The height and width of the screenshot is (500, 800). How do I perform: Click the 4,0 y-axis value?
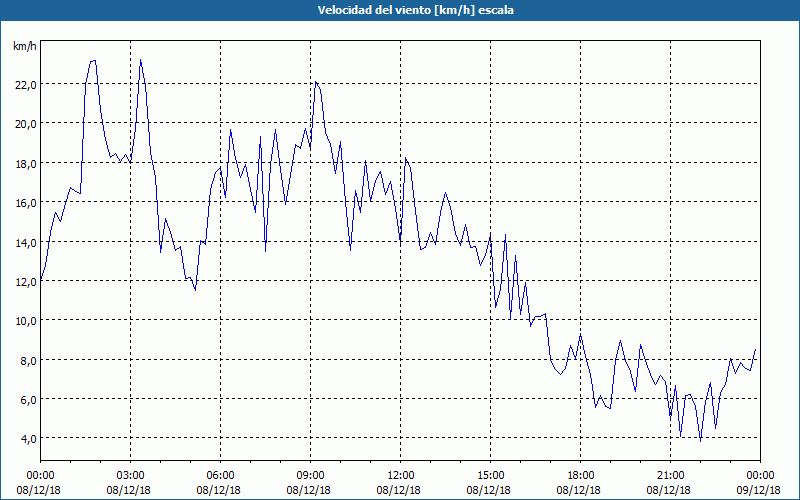[28, 438]
